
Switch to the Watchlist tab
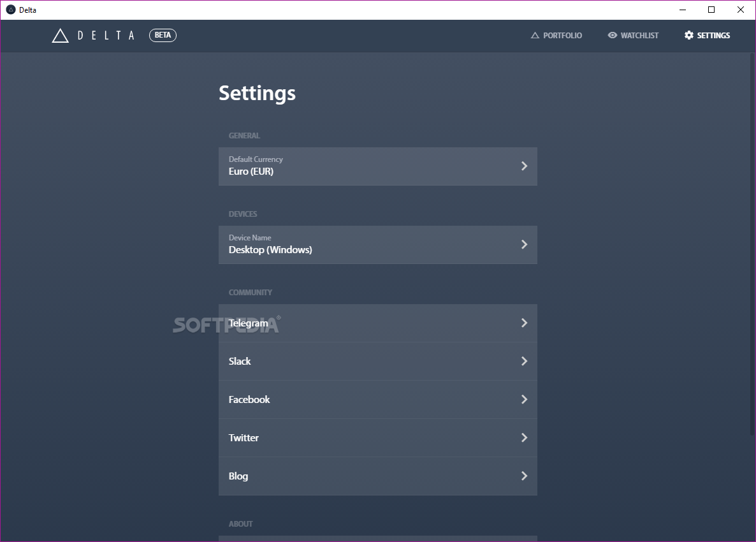[x=633, y=35]
